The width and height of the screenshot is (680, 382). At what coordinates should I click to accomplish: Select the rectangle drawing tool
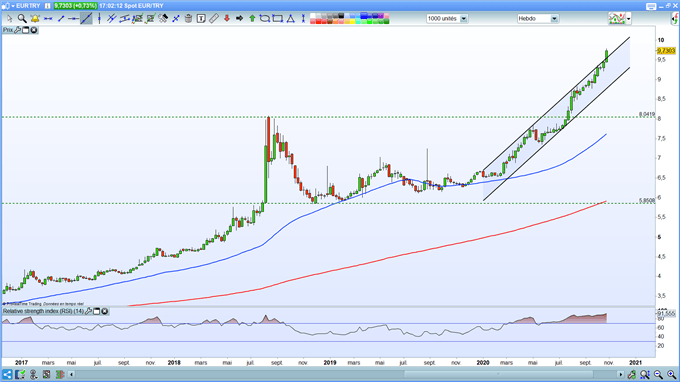278,19
